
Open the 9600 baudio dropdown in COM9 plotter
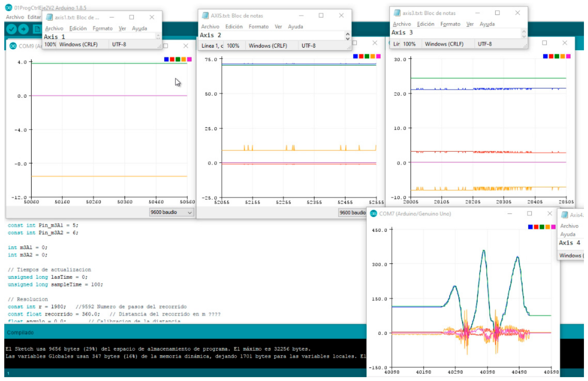(x=171, y=212)
